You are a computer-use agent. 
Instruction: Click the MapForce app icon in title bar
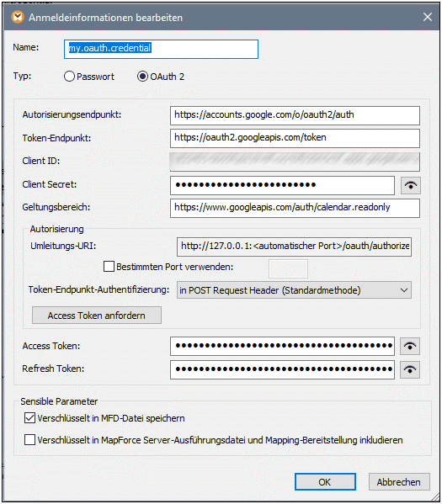coord(18,17)
